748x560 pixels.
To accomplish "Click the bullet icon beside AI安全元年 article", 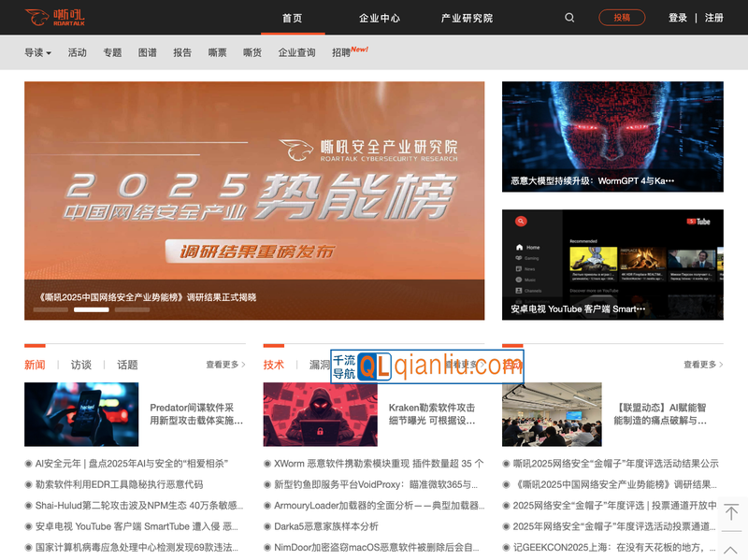I will 29,464.
